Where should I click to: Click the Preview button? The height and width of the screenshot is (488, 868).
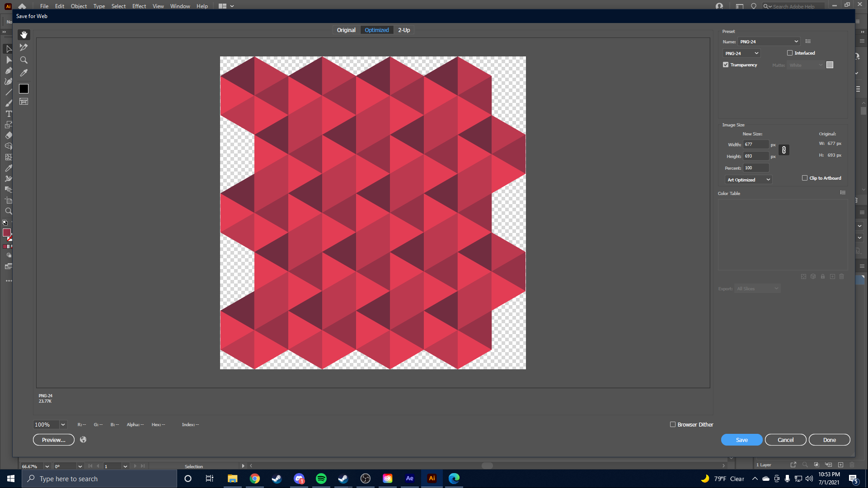point(54,440)
